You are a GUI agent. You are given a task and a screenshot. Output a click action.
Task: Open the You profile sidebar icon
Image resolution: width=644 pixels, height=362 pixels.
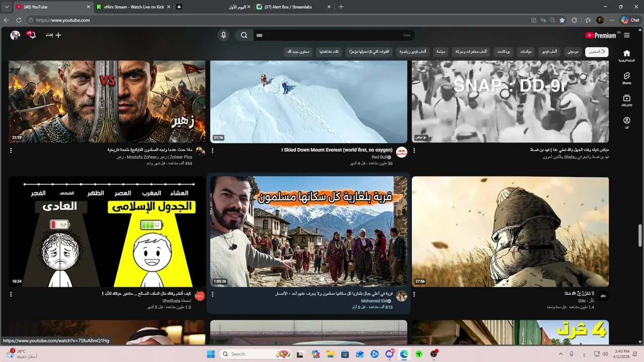(x=626, y=123)
